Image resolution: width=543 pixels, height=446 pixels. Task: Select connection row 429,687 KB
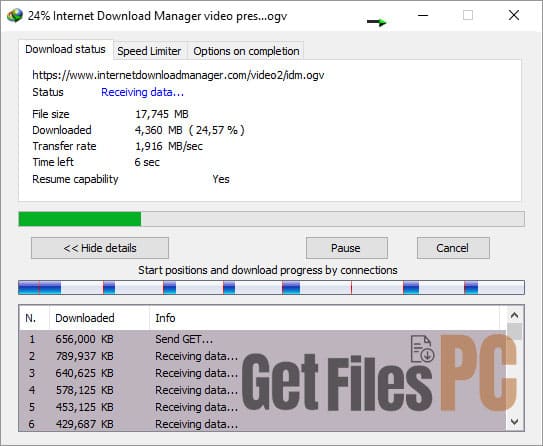pyautogui.click(x=262, y=424)
